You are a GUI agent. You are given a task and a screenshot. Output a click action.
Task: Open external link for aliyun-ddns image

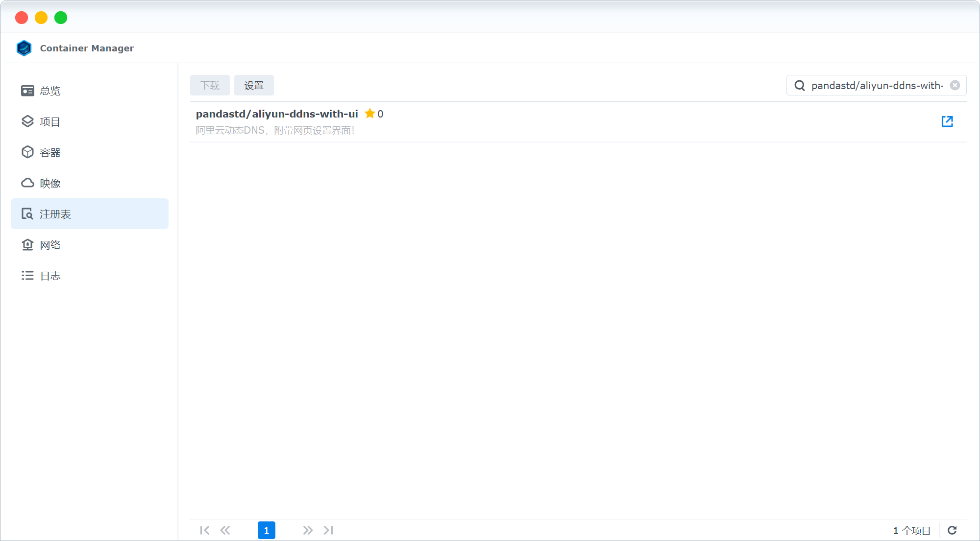click(947, 121)
